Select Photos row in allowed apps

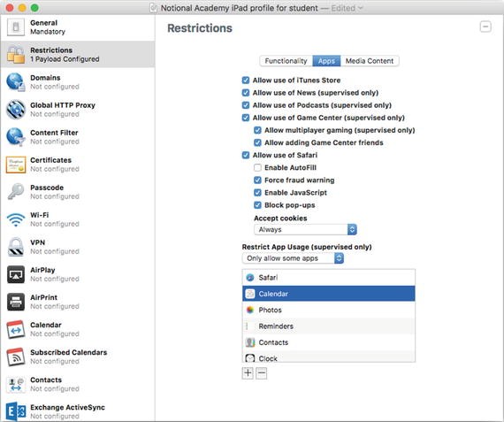point(329,310)
